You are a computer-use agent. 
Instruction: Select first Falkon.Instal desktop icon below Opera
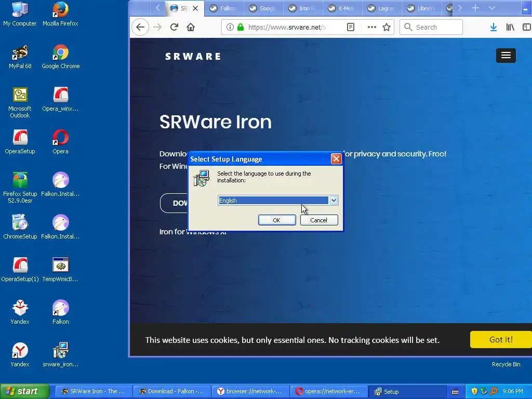click(60, 184)
